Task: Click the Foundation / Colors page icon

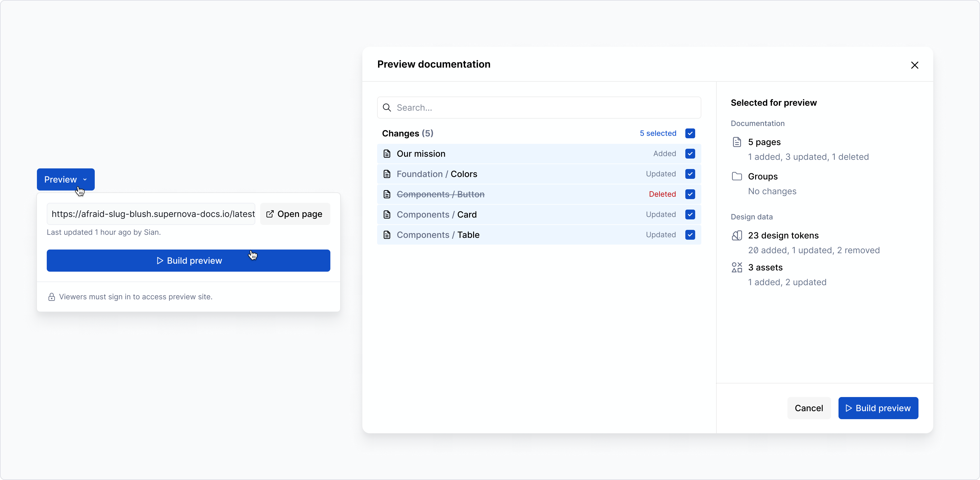Action: point(387,174)
